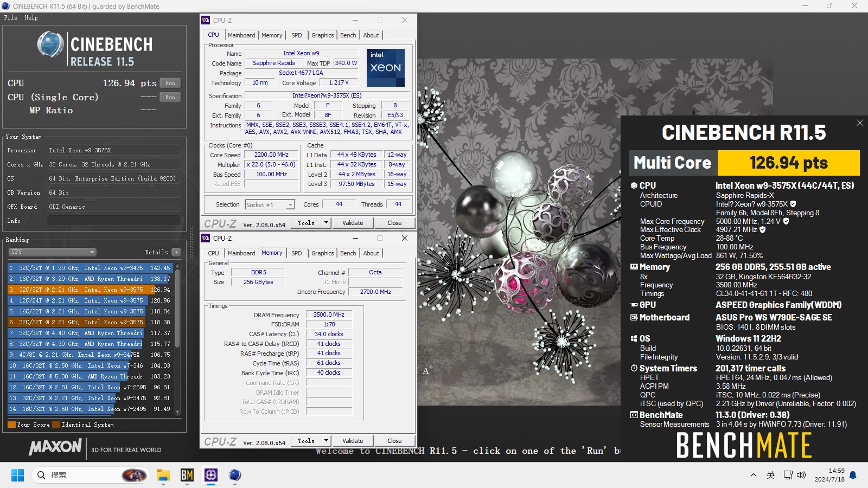
Task: Click the BenchMate System Timers clock icon
Action: (634, 368)
